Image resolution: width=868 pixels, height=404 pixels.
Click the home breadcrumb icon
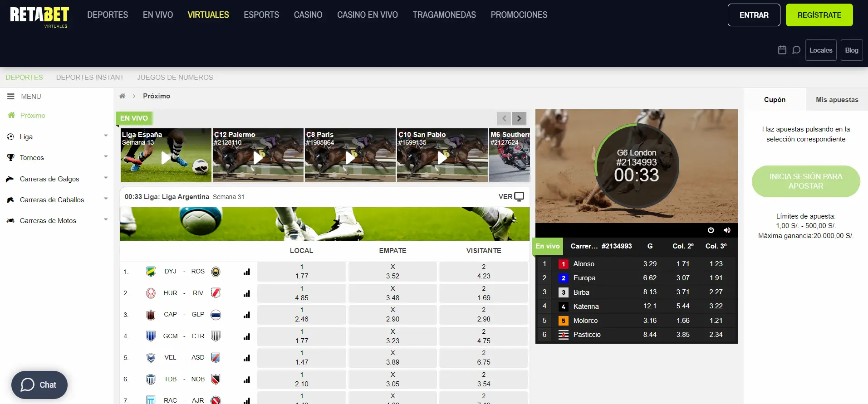[x=122, y=96]
